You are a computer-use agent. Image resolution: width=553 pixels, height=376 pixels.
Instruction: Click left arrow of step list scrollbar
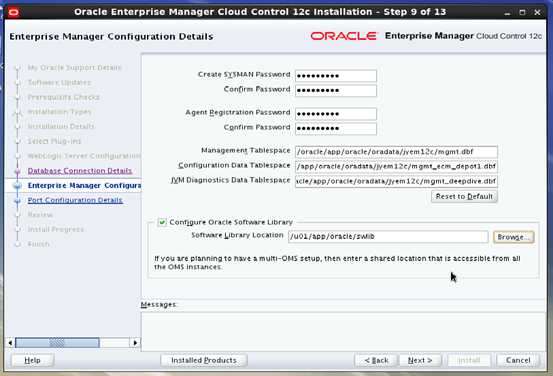coord(10,342)
